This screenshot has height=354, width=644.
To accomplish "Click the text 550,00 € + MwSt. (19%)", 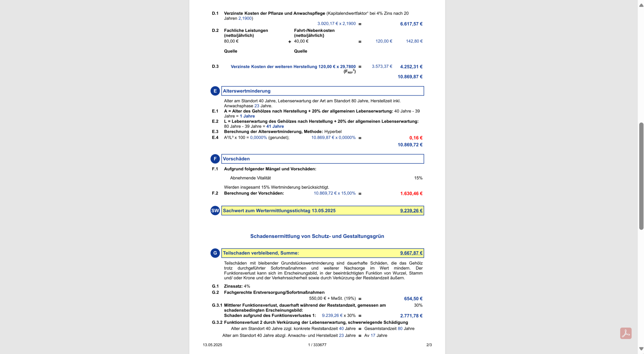I will tap(332, 298).
